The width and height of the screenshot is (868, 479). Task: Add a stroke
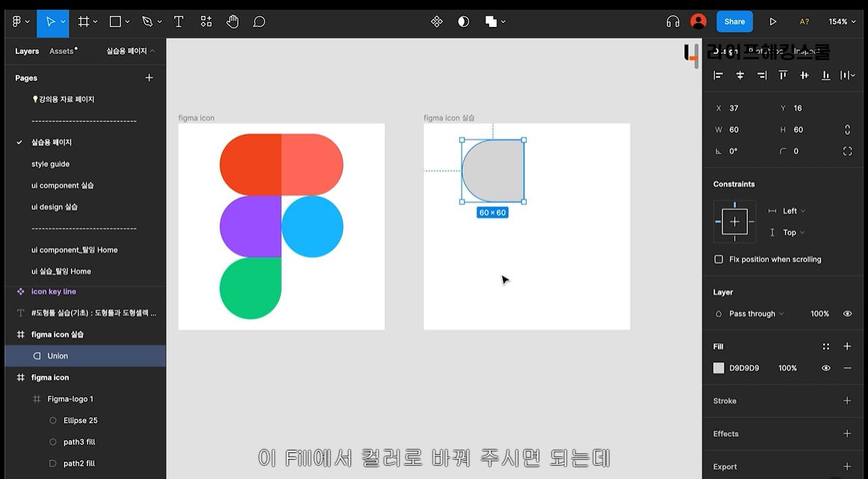coord(847,401)
